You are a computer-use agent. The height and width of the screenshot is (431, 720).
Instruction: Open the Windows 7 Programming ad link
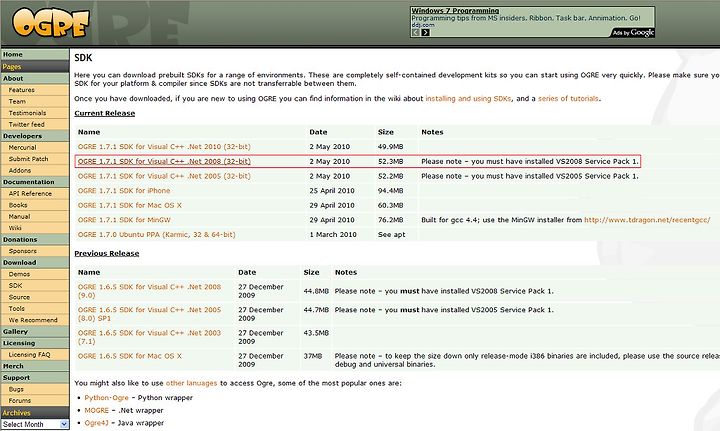[x=455, y=11]
